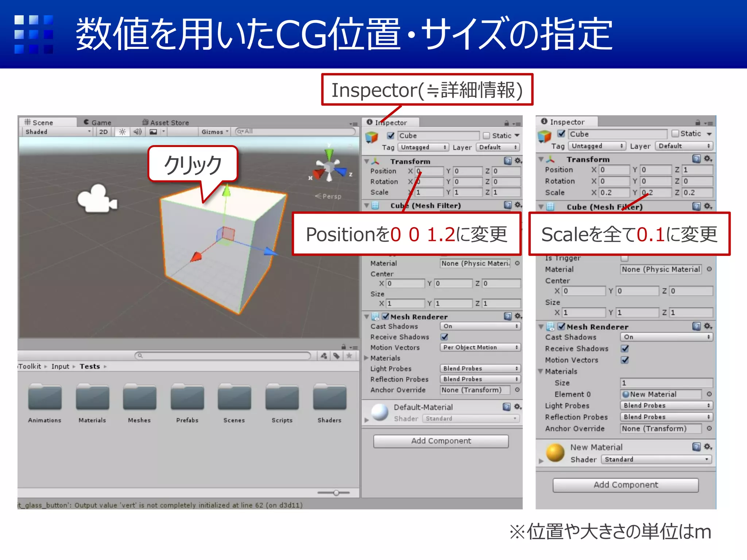Open Transform help icon in left Inspector

pyautogui.click(x=507, y=161)
